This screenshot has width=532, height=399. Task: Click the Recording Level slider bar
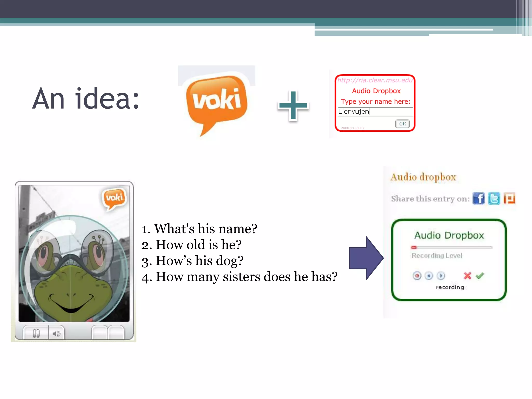(451, 247)
